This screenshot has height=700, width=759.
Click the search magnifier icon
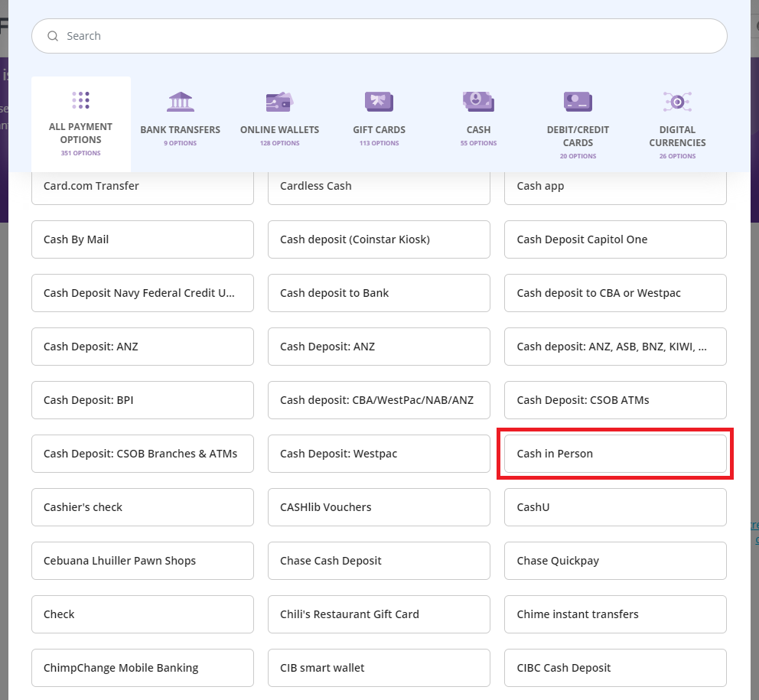[53, 36]
